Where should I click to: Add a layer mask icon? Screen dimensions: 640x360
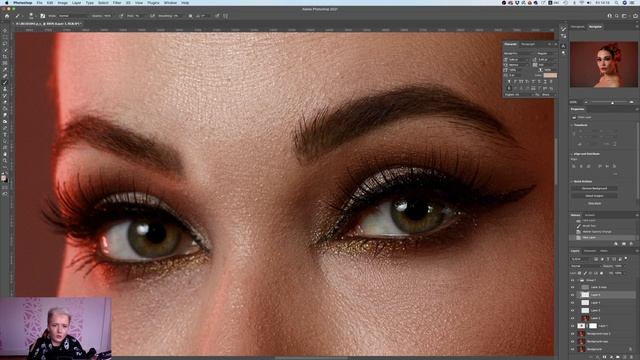(x=604, y=356)
